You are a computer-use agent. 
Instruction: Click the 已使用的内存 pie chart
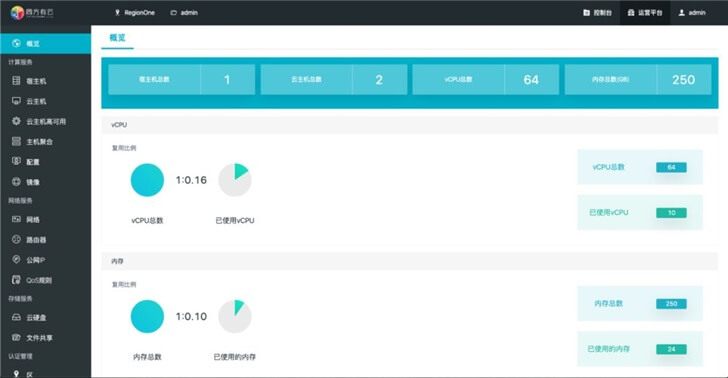pos(235,316)
